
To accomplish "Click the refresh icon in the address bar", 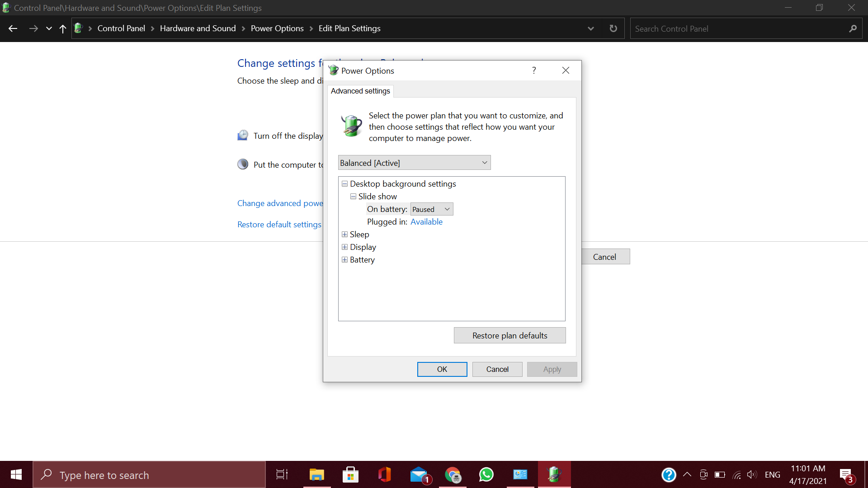I will point(613,28).
